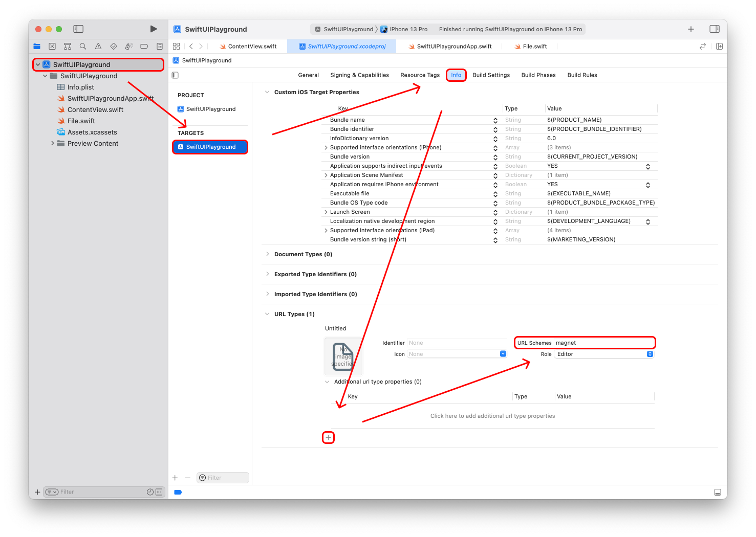Click the Identifier field
The height and width of the screenshot is (537, 756).
(457, 343)
